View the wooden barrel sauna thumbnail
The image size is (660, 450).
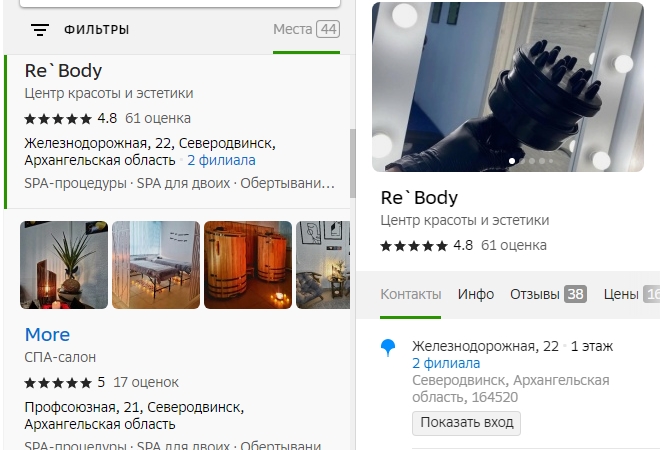(248, 265)
